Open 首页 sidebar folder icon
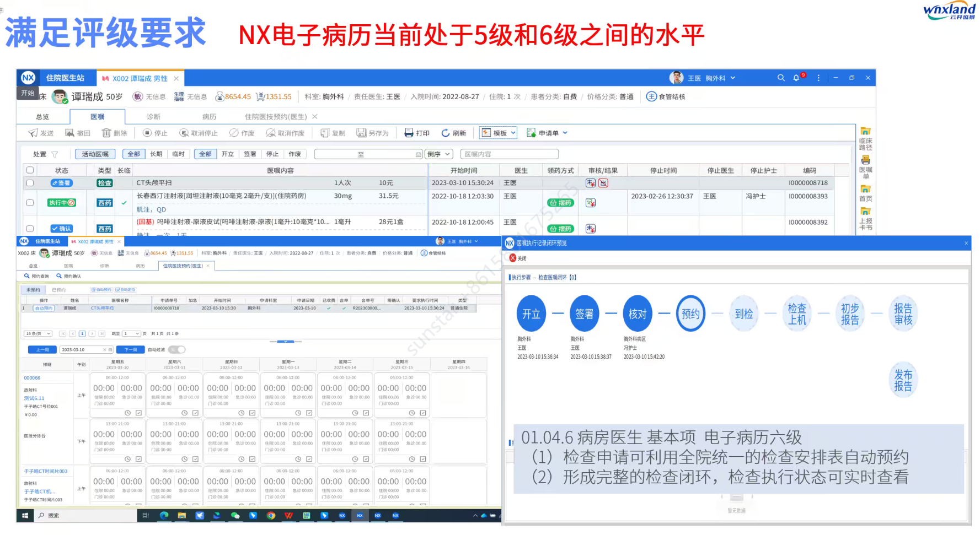 [x=866, y=189]
